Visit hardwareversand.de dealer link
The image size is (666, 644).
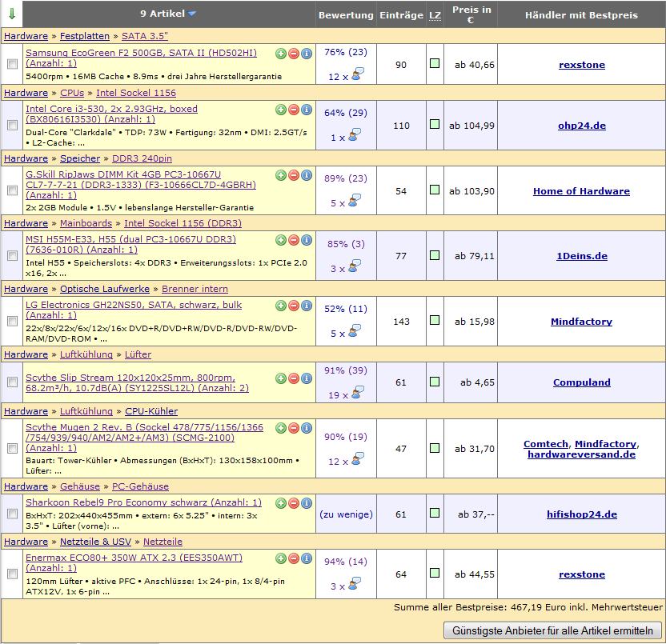(581, 454)
